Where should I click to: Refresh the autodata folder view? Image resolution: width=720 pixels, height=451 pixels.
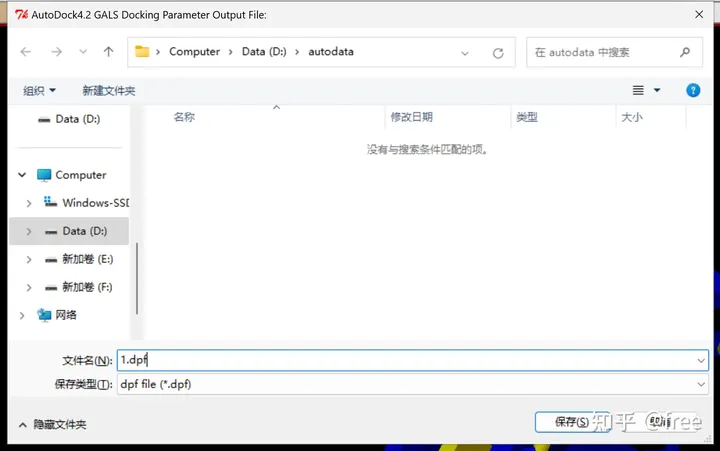(x=498, y=52)
